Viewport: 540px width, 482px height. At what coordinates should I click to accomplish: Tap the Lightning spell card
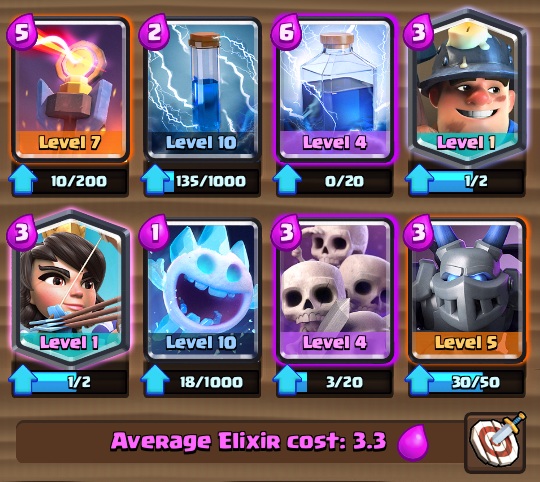click(x=335, y=90)
